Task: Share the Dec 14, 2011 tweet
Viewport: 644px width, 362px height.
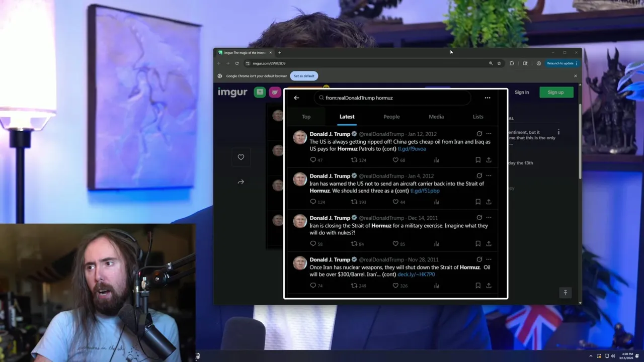Action: coord(489,244)
